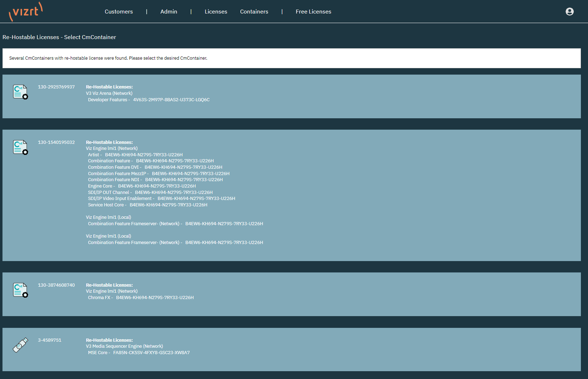
Task: Go to the Licenses menu item
Action: point(216,12)
